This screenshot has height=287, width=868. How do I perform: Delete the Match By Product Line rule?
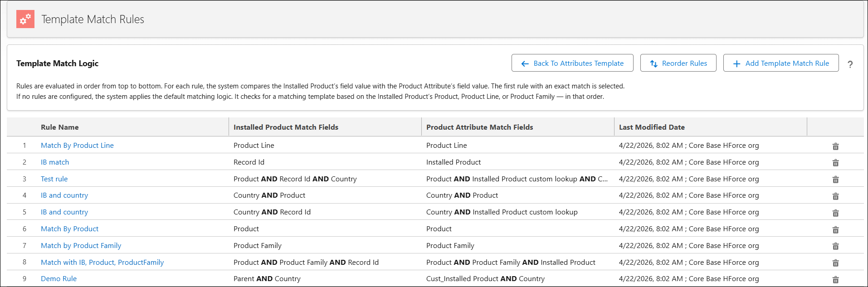tap(835, 146)
